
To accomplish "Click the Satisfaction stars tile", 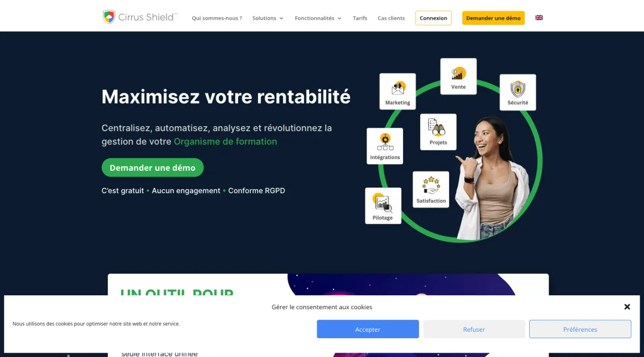I will click(x=431, y=190).
